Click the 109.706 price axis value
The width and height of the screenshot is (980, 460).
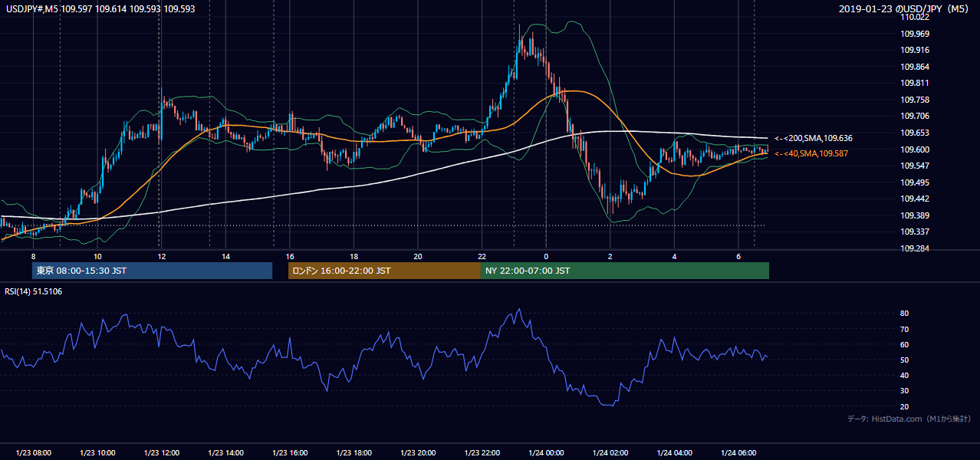(x=916, y=117)
